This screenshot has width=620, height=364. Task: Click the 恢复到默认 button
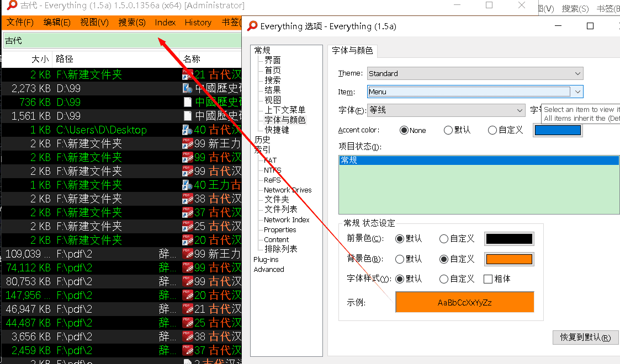pos(585,337)
